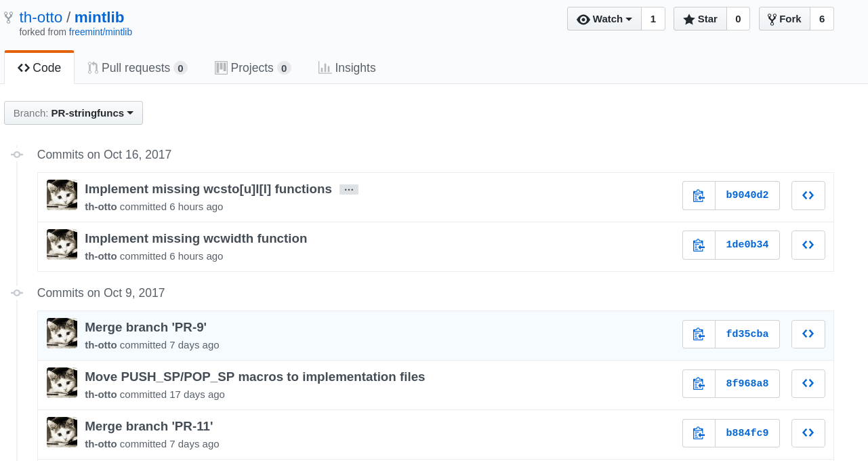The width and height of the screenshot is (868, 461).
Task: Click avatar of Merge branch 'PR-11' commit
Action: tap(62, 433)
